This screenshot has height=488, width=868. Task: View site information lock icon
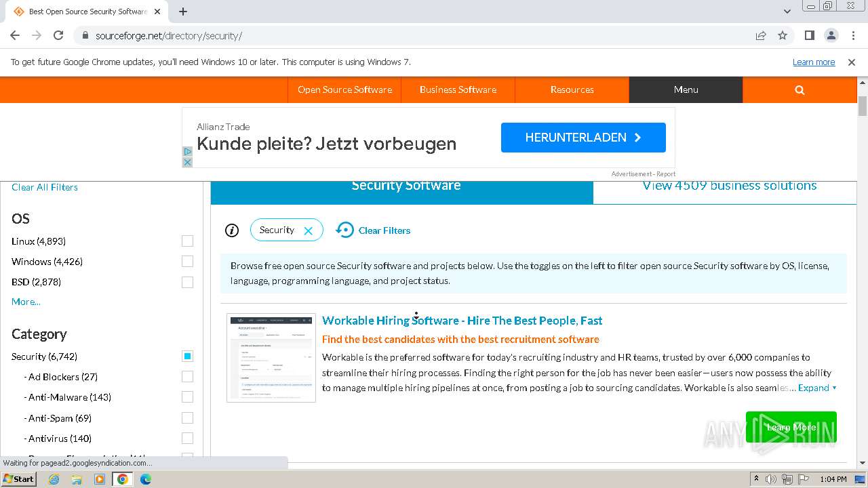coord(85,35)
